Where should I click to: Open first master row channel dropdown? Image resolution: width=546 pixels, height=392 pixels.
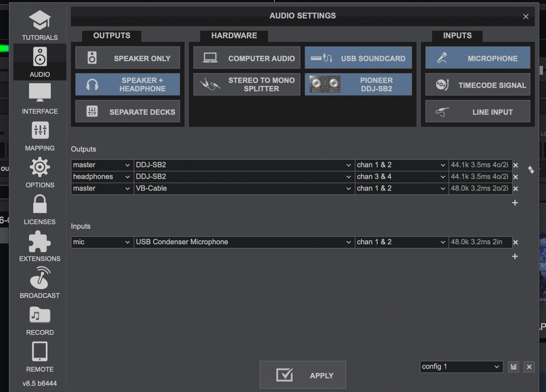click(x=402, y=165)
